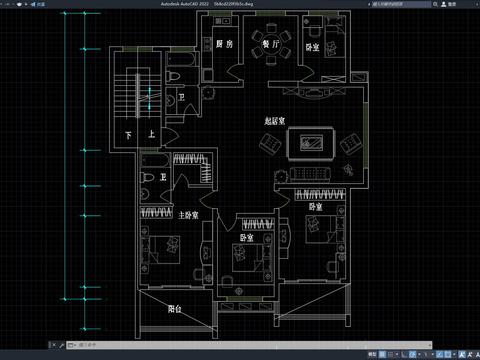Toggle snap mode in status bar

[391, 354]
